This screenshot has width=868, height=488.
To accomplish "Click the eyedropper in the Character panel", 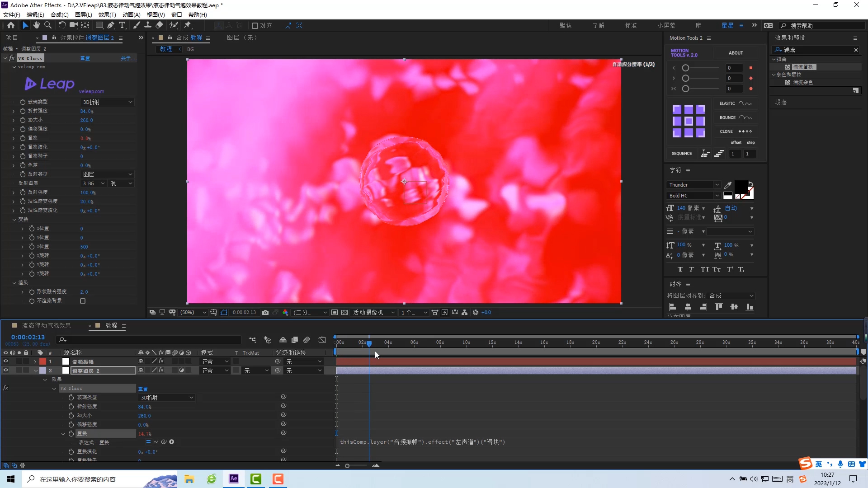I will 728,185.
